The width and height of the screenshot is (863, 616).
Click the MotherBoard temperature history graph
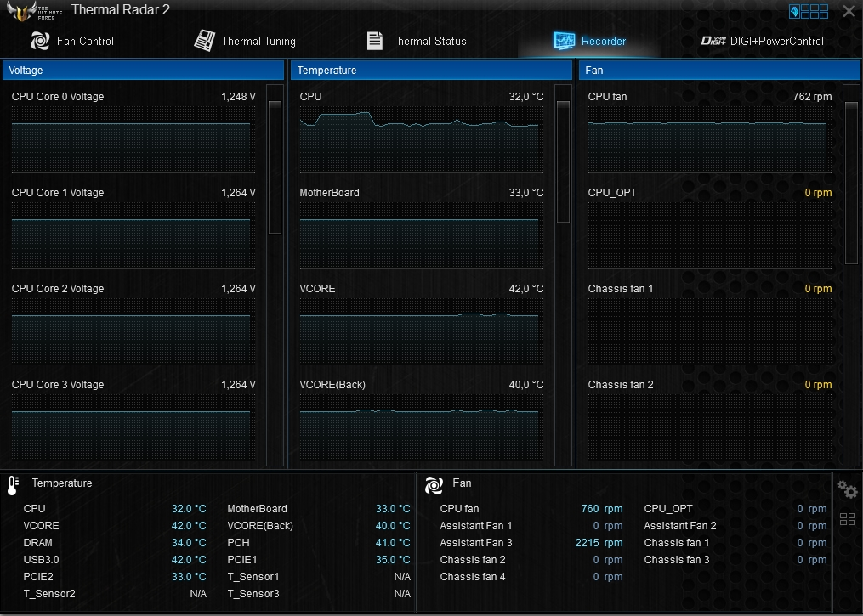(422, 236)
